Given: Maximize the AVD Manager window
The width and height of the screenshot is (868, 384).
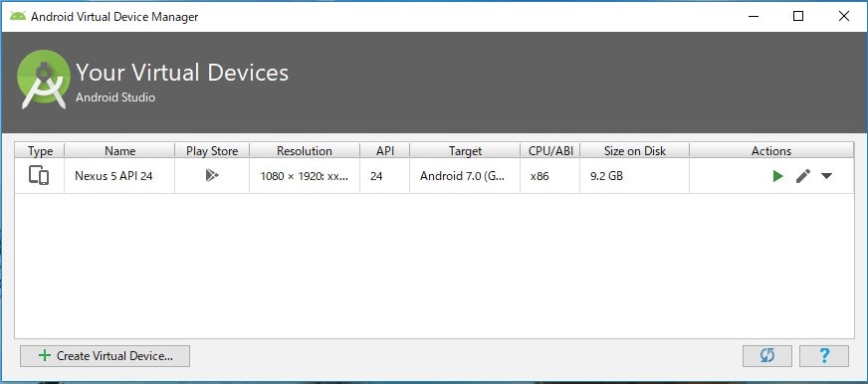Looking at the screenshot, I should click(798, 16).
